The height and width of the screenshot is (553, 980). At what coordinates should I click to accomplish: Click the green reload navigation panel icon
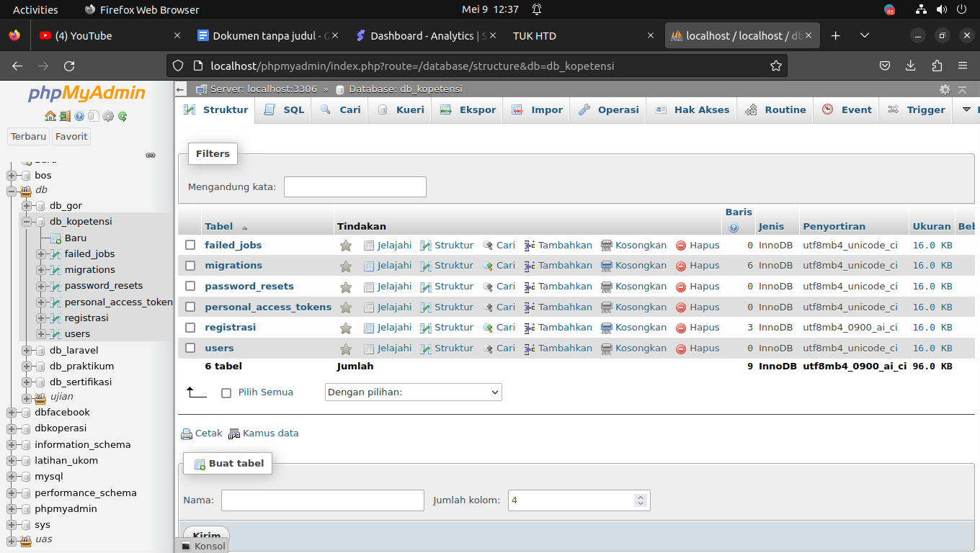[x=122, y=116]
